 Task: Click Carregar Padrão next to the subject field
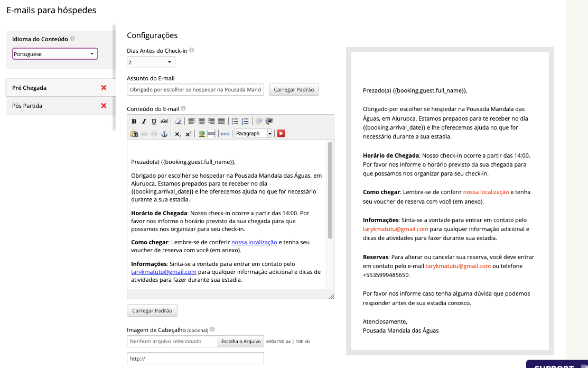(294, 90)
